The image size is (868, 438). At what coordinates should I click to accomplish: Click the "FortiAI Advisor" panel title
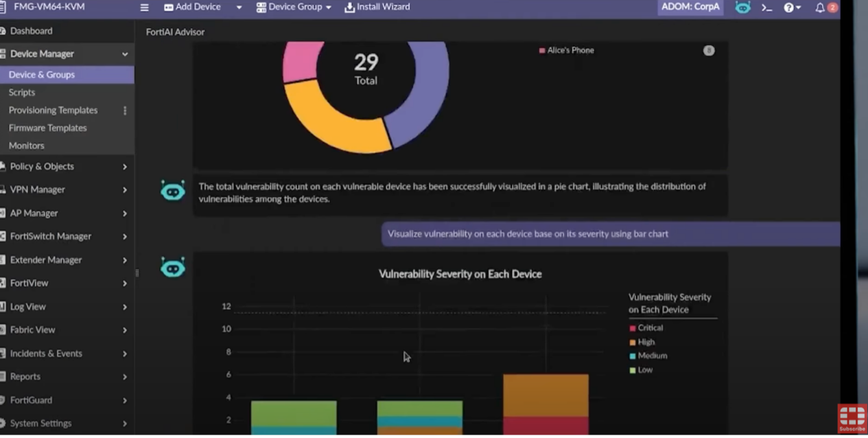click(175, 32)
